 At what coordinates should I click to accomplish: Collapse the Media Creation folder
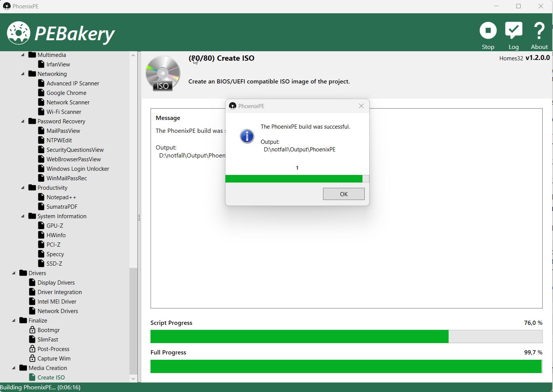tap(14, 368)
